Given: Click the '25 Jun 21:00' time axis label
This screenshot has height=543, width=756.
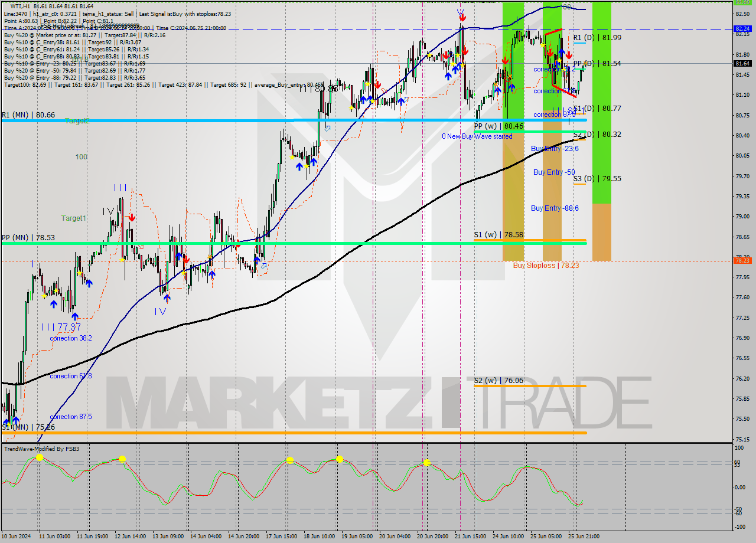Looking at the screenshot, I should click(x=584, y=537).
